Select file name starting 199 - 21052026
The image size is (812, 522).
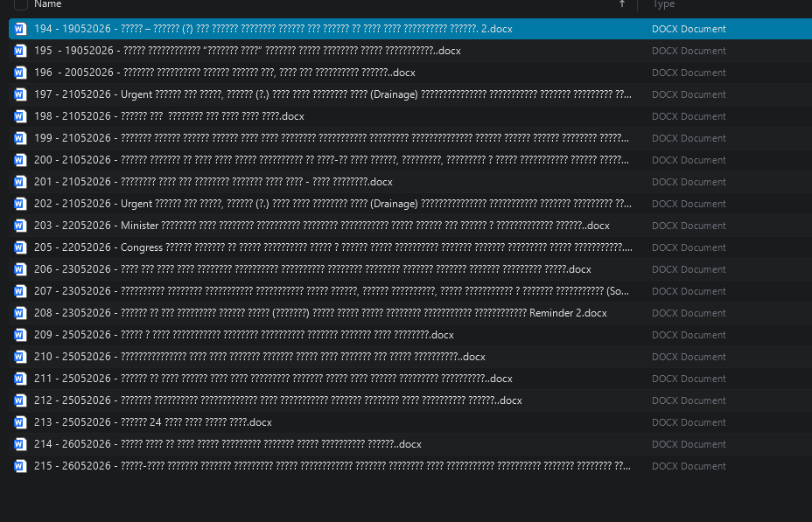(332, 138)
